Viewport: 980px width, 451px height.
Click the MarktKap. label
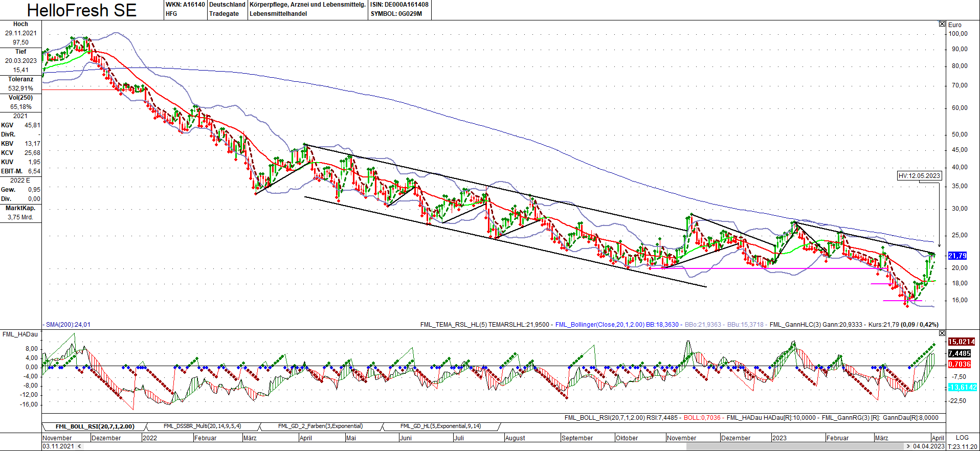tap(20, 208)
